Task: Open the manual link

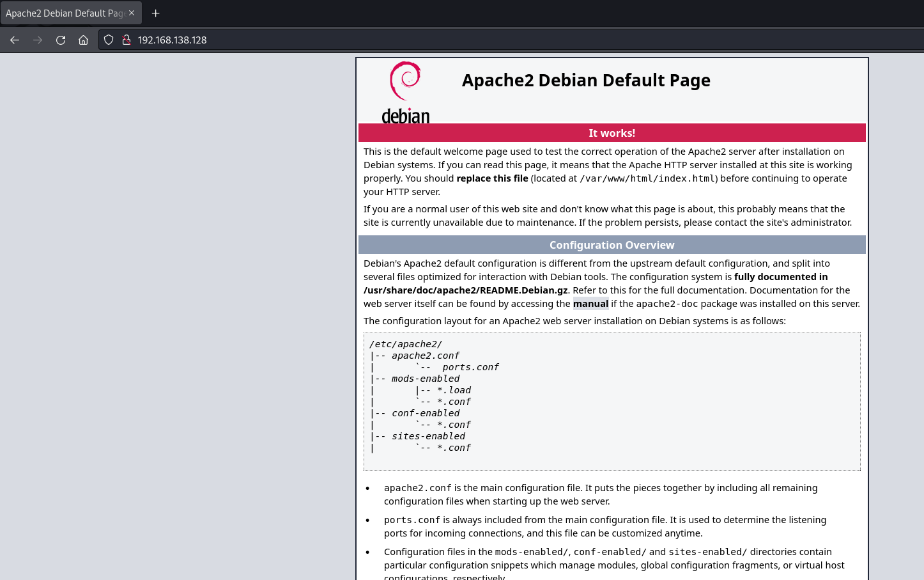Action: tap(590, 304)
